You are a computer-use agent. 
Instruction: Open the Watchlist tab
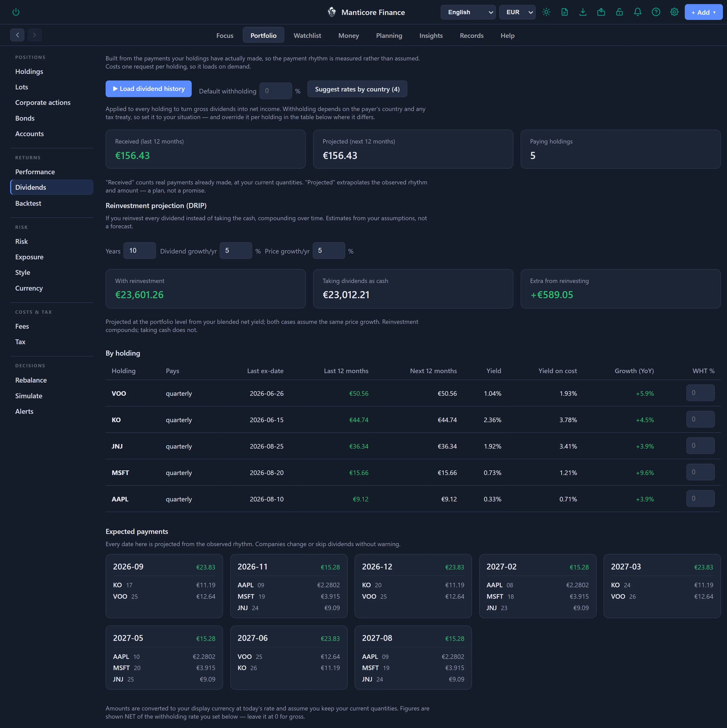[307, 35]
